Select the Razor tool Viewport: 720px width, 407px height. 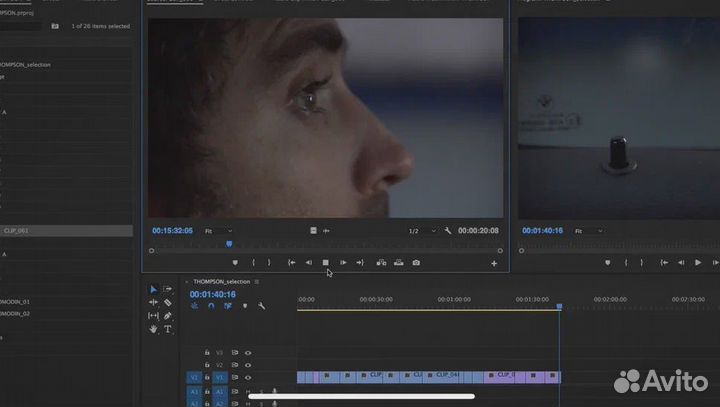click(x=167, y=302)
